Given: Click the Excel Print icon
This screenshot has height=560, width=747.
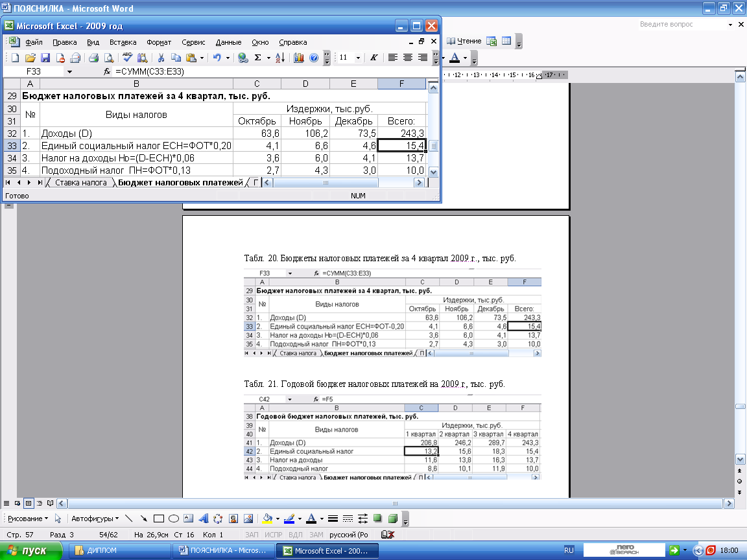Looking at the screenshot, I should click(93, 58).
